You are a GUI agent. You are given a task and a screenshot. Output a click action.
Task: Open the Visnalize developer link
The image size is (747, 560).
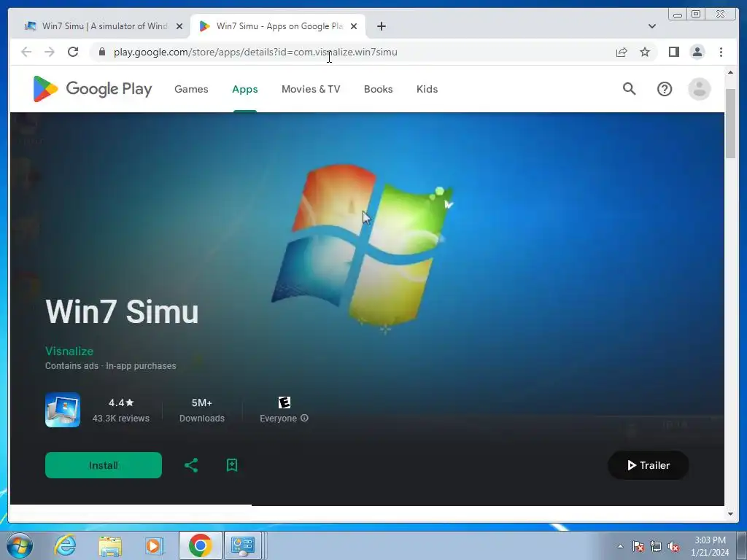[x=69, y=351]
